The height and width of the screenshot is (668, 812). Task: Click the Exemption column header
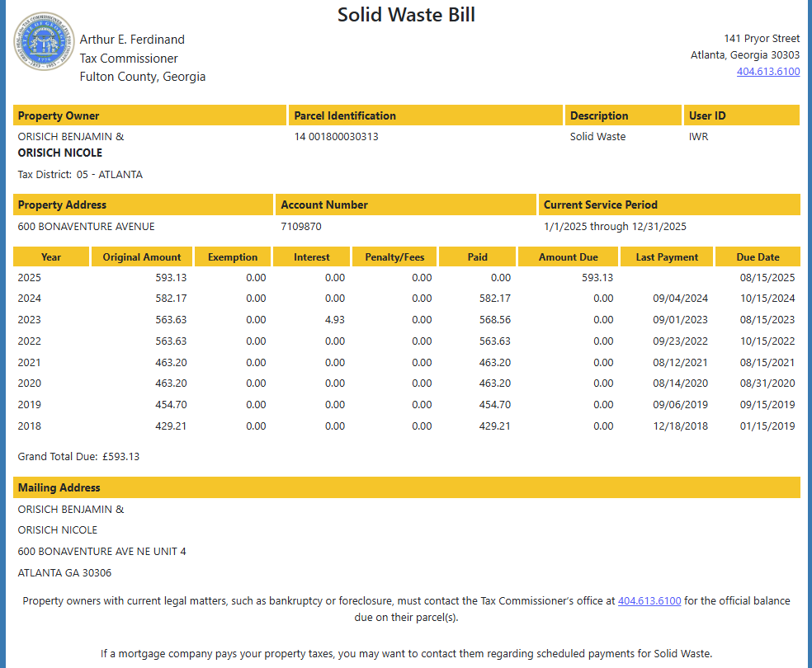point(233,257)
